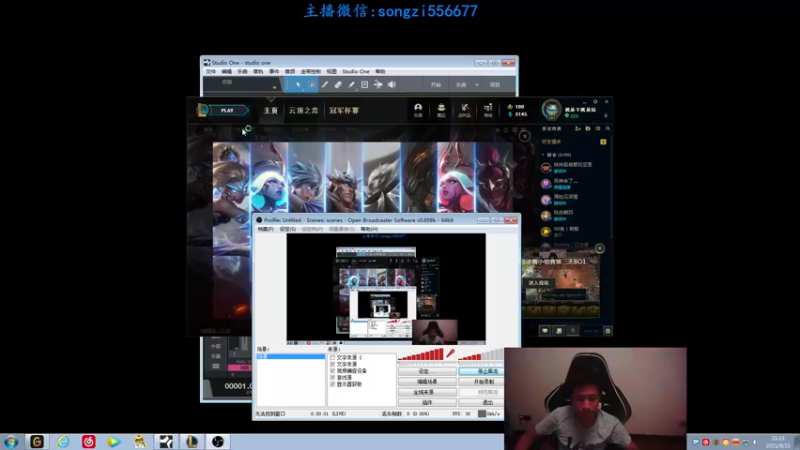Select the Eraser tool in Studio One
The width and height of the screenshot is (800, 450).
[338, 85]
